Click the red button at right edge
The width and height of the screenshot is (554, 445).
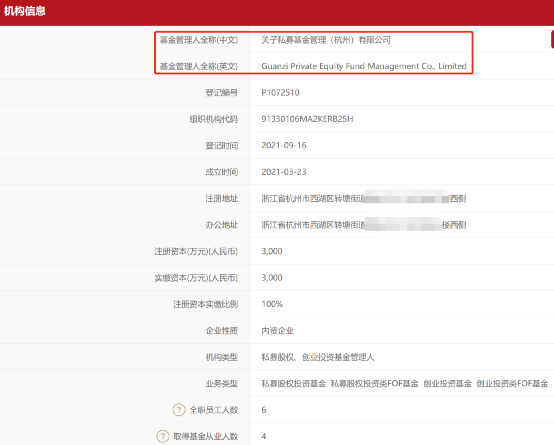click(552, 39)
